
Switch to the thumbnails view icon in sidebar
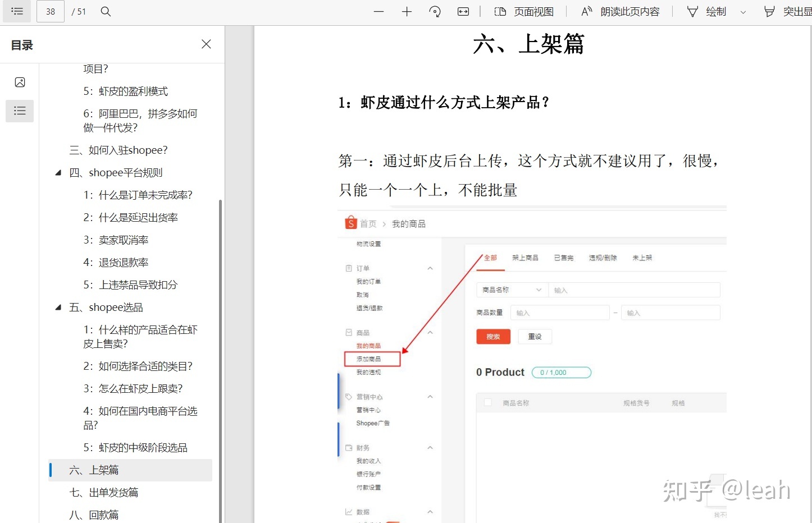point(20,82)
